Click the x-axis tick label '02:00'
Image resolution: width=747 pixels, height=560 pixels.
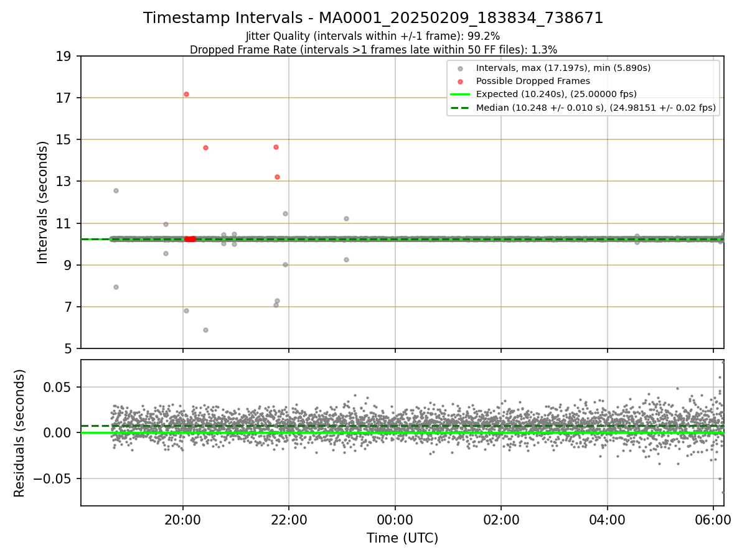click(501, 519)
